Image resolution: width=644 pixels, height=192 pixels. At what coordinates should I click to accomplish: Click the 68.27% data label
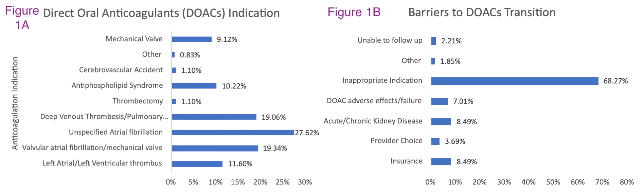tap(615, 81)
